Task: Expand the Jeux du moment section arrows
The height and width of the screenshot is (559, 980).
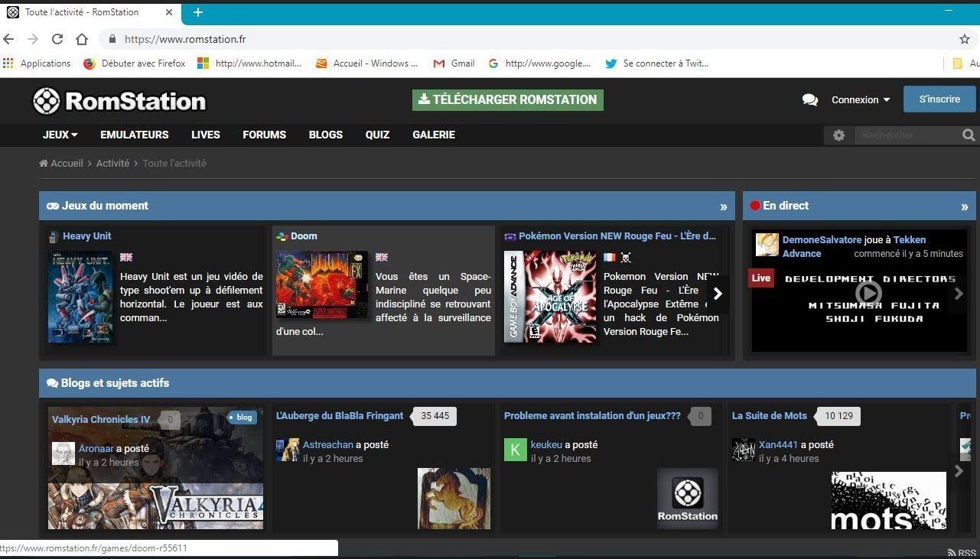Action: pos(724,206)
